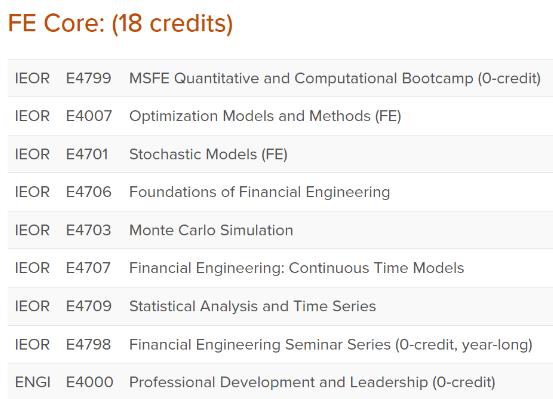553x399 pixels.
Task: Select Statistical Analysis and Time Series
Action: [x=253, y=306]
